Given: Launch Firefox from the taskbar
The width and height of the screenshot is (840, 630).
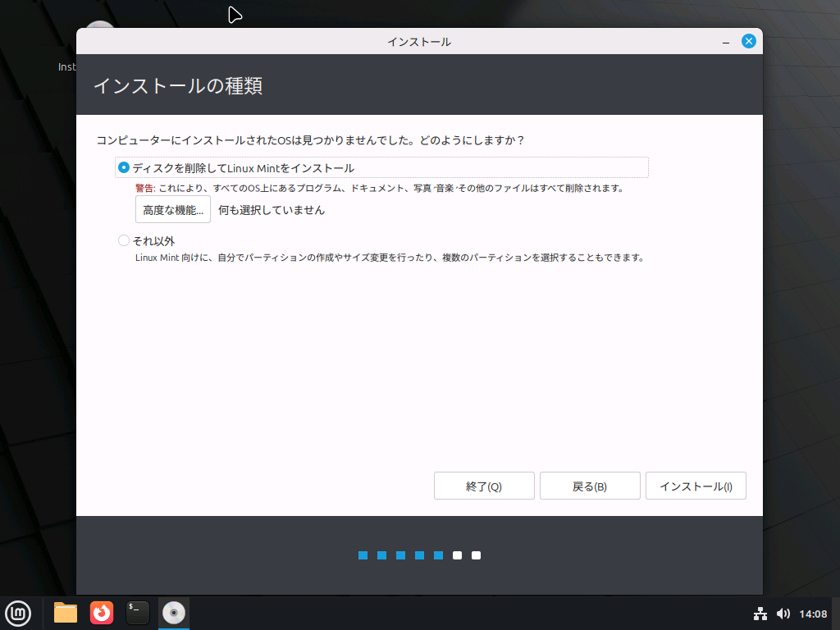Looking at the screenshot, I should 101,614.
